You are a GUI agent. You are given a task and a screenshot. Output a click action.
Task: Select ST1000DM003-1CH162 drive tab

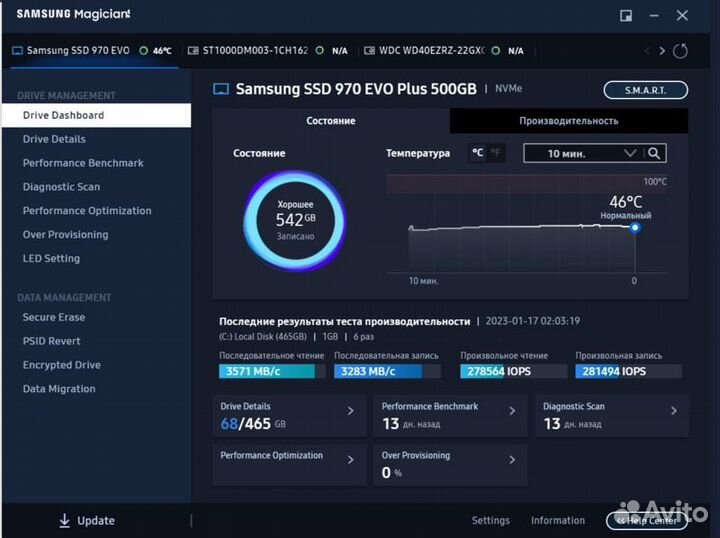[268, 50]
